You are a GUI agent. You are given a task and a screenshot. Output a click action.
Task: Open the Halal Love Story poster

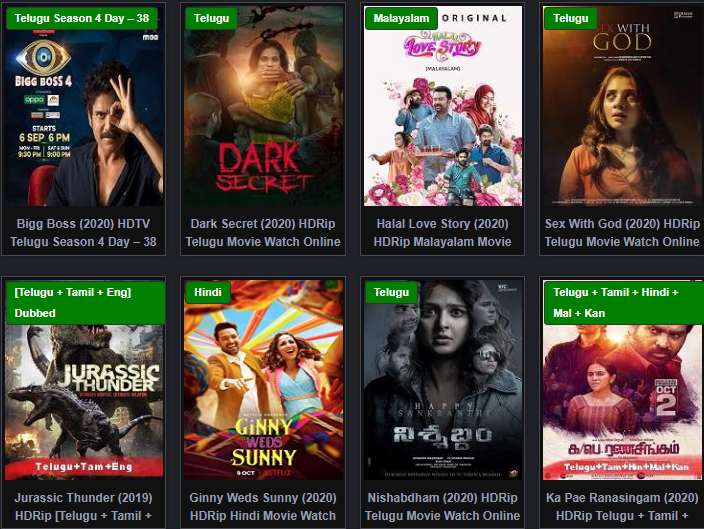[443, 106]
